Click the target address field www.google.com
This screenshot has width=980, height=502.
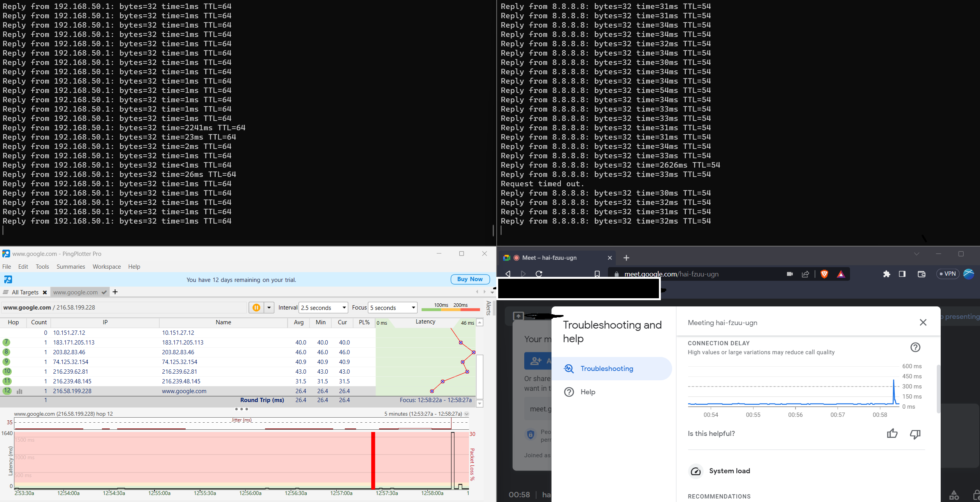124,308
